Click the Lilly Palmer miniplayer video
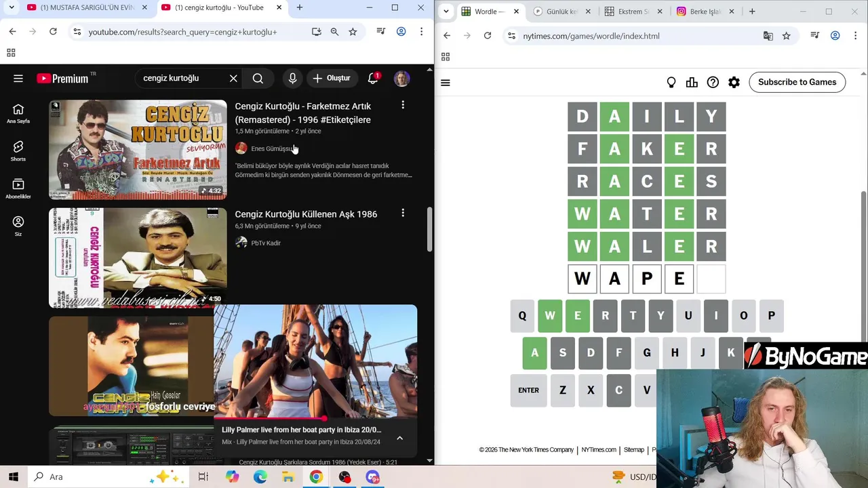Screen dimensions: 868x488 point(315,361)
